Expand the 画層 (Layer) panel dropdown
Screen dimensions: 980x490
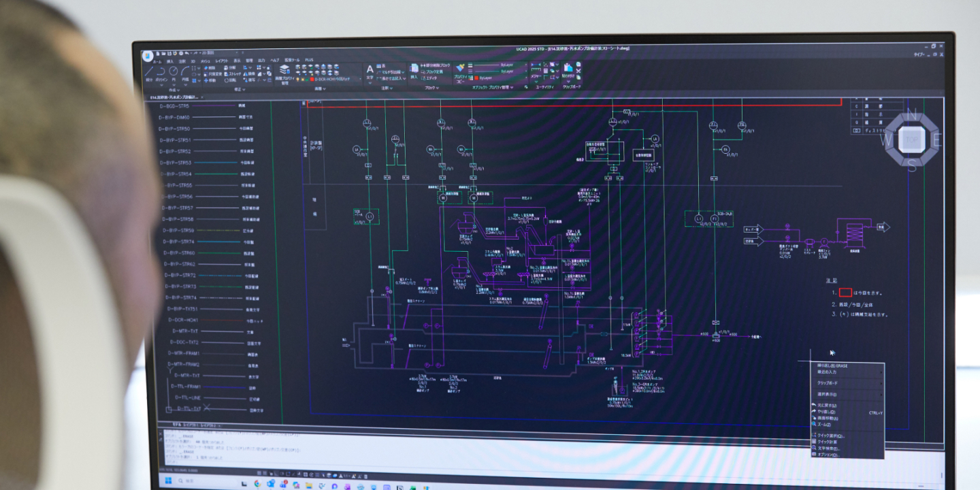320,88
